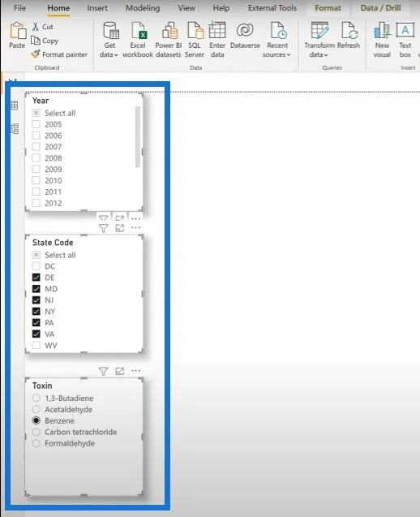Uncheck the PA state box
The image size is (420, 517).
36,323
